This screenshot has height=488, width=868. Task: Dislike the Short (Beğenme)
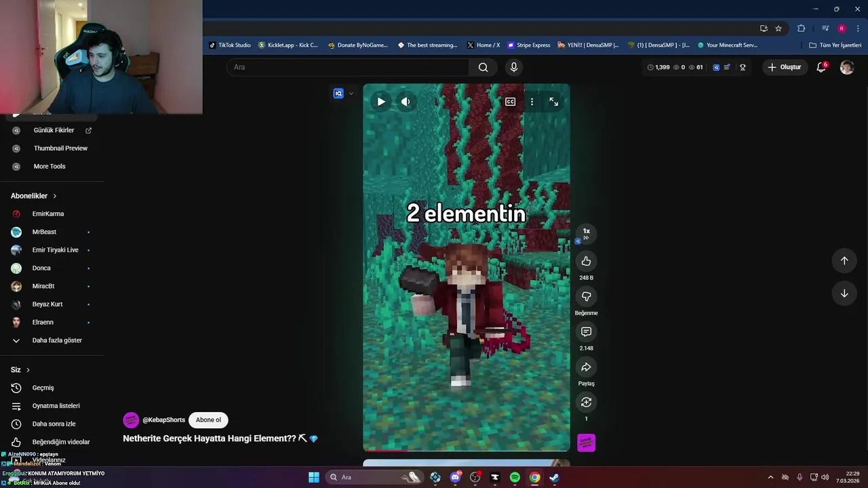[x=586, y=296]
